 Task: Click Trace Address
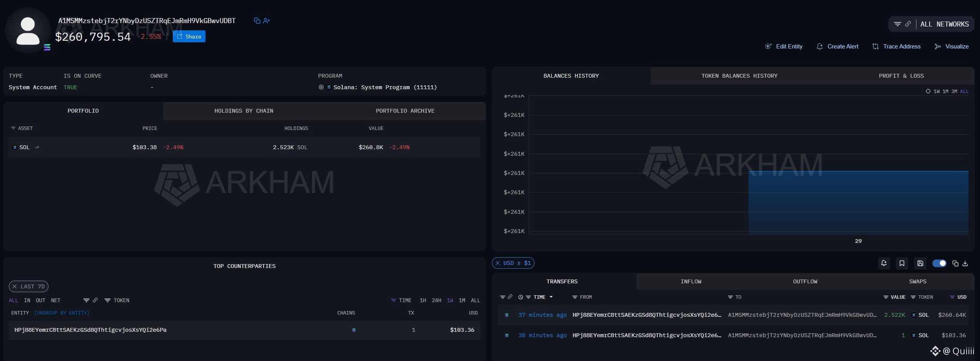(897, 47)
